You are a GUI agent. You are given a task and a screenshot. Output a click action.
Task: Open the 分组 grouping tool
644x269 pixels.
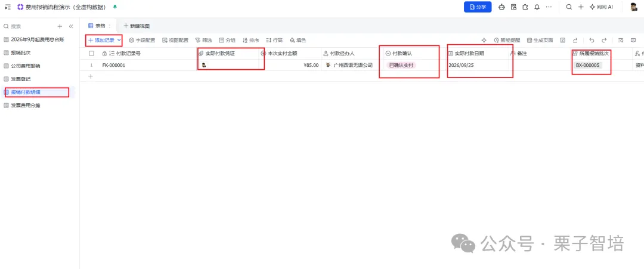[x=227, y=40]
